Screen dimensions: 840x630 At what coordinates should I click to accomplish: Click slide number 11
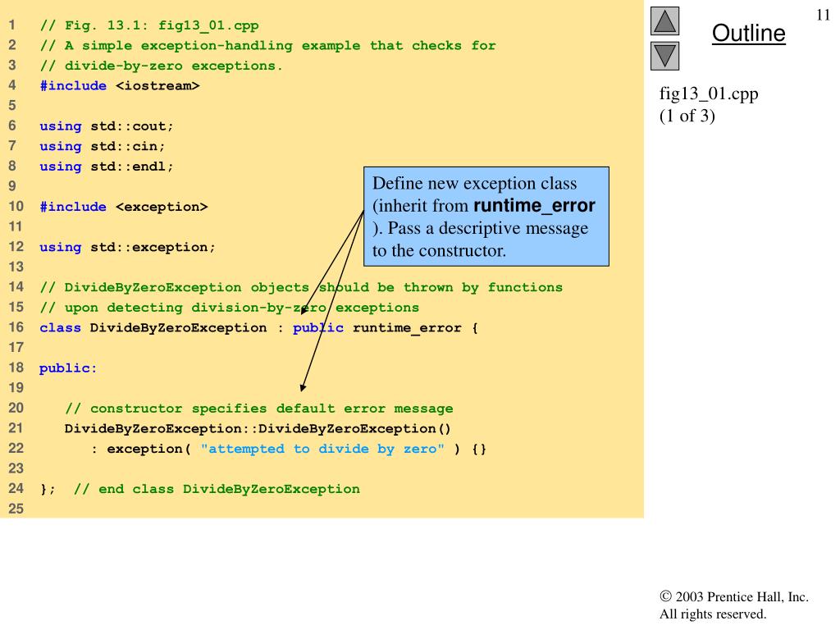point(823,15)
